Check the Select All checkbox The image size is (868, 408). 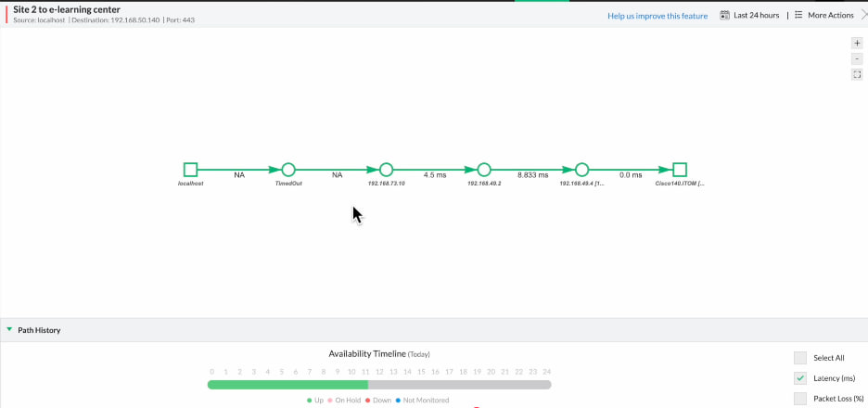pyautogui.click(x=800, y=358)
